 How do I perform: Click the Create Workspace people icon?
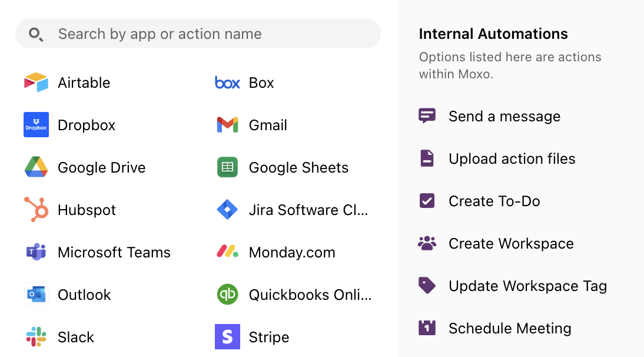pos(428,243)
